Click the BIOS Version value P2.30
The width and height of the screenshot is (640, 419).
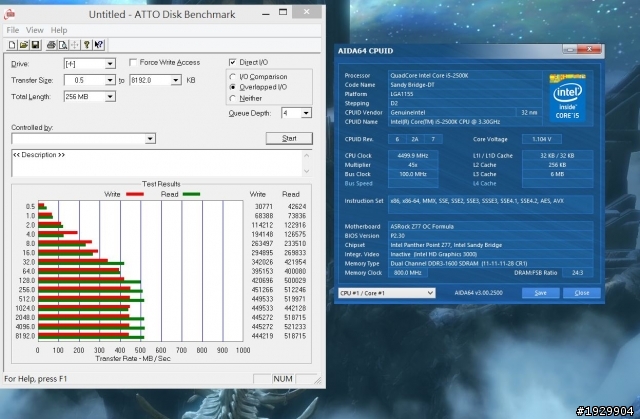click(x=398, y=236)
